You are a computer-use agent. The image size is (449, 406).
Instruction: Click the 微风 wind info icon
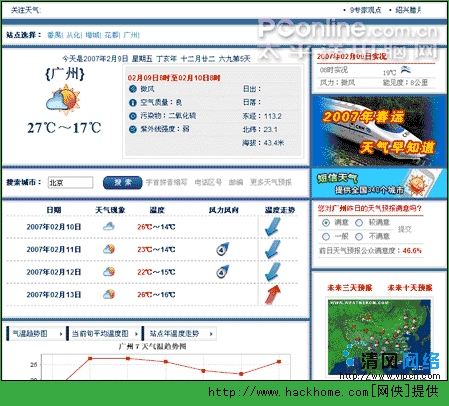point(133,89)
